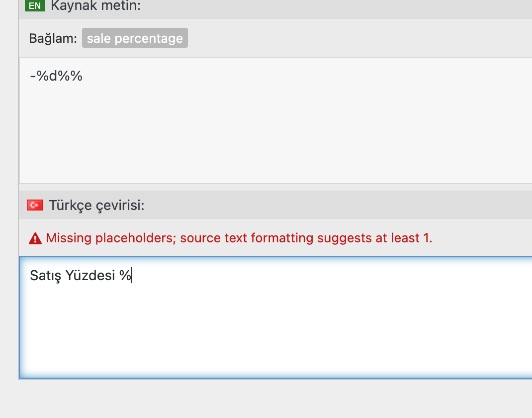Click the "Kaynak metin:" header title
This screenshot has height=418, width=532.
click(95, 6)
